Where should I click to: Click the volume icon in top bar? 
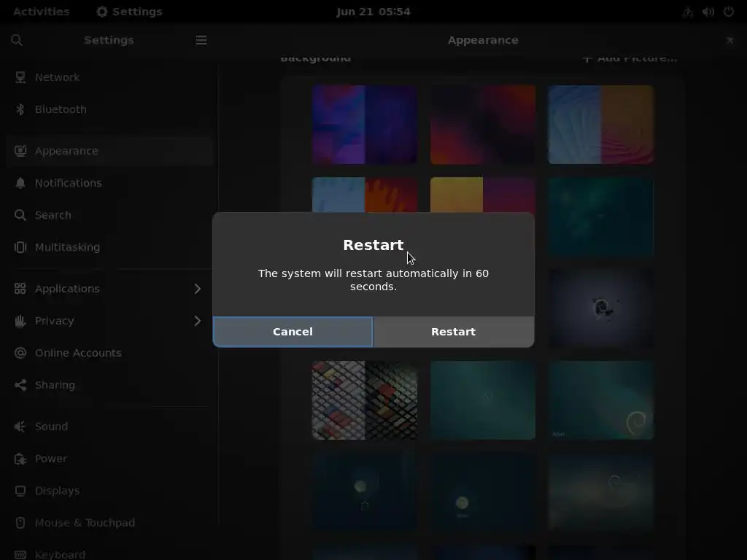(708, 12)
